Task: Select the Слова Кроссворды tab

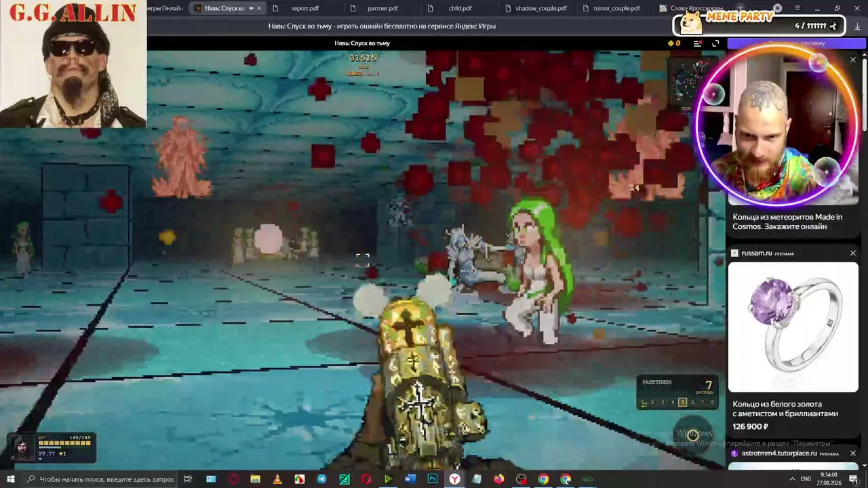Action: (x=692, y=8)
